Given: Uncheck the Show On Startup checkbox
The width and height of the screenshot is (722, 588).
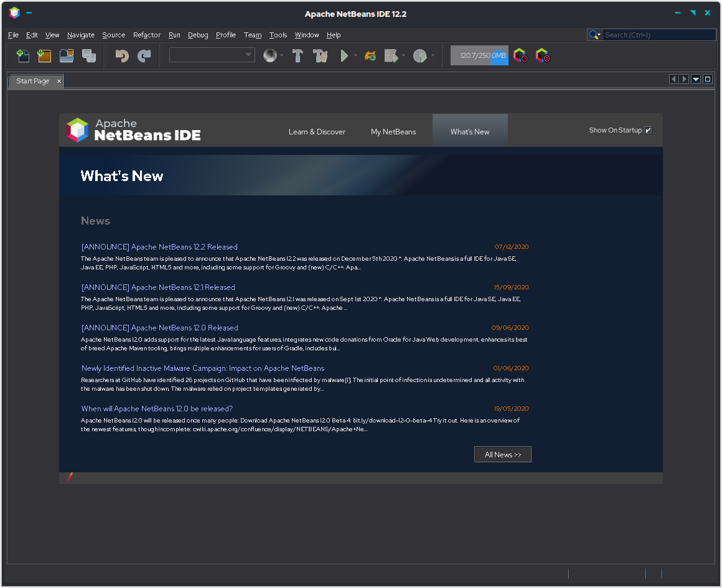Looking at the screenshot, I should point(649,130).
